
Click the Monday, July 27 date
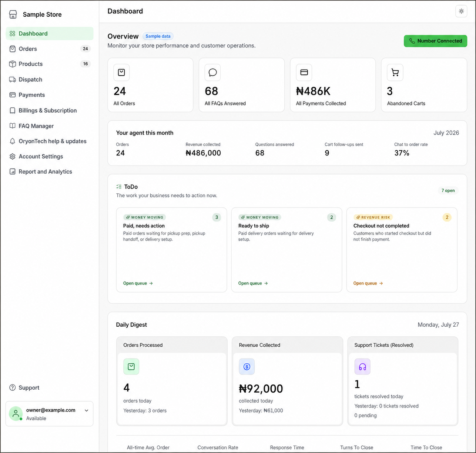pos(438,325)
